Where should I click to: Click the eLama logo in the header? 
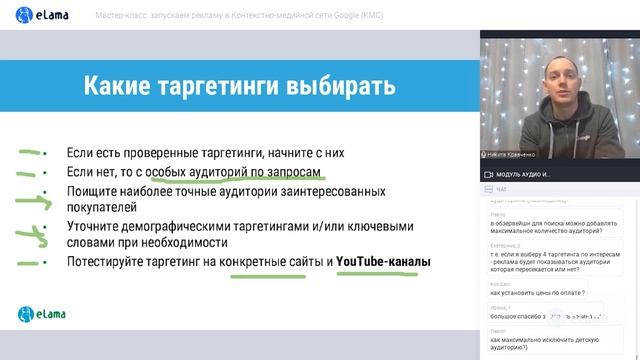point(42,15)
